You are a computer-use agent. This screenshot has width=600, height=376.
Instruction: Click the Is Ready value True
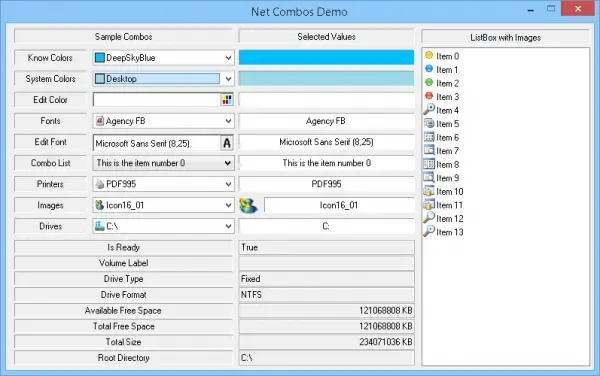tap(326, 247)
